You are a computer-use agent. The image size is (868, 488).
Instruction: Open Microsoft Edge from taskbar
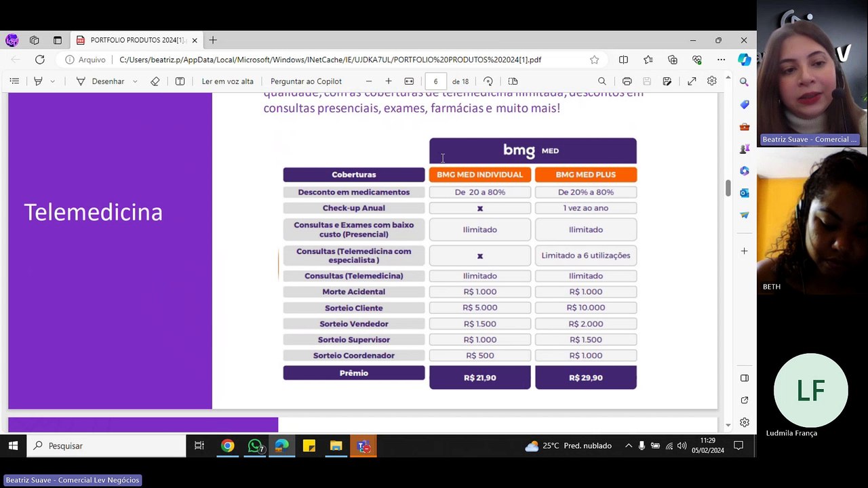tap(281, 446)
